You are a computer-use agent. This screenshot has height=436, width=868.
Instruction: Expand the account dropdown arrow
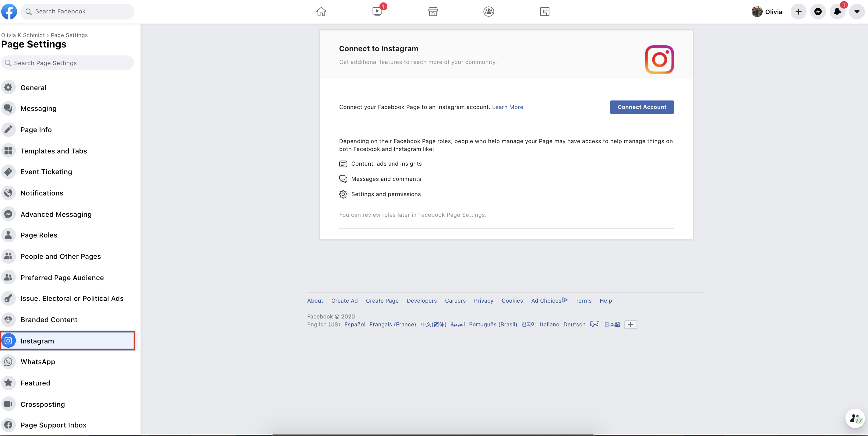point(857,12)
